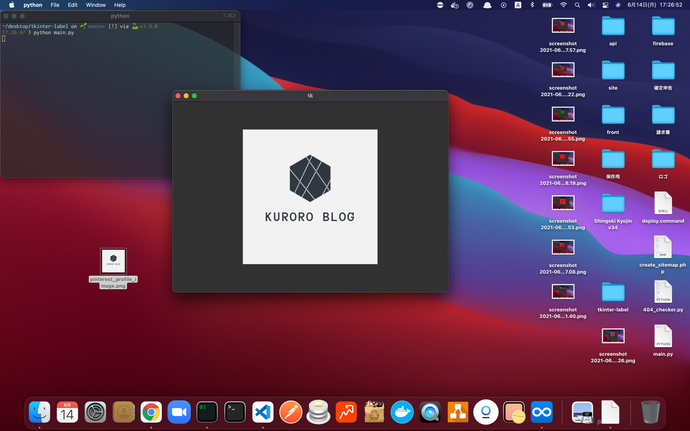Open the pill icon app in Dock
The image size is (690, 431).
point(514,413)
